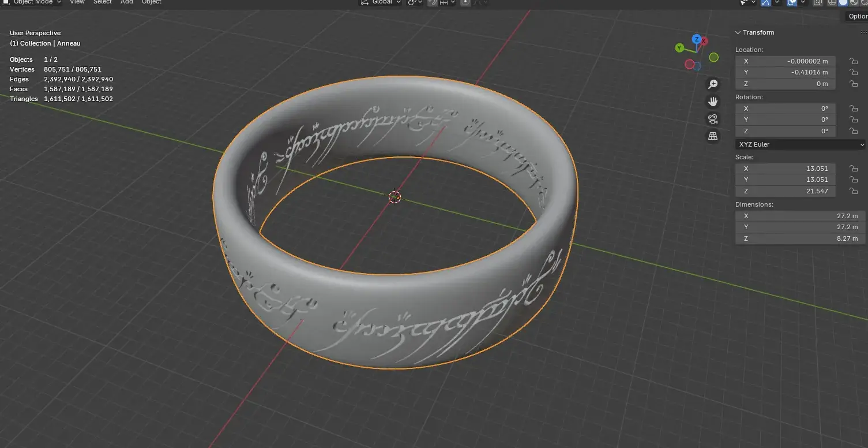This screenshot has width=868, height=448.
Task: Lock the Location Y value
Action: [853, 72]
